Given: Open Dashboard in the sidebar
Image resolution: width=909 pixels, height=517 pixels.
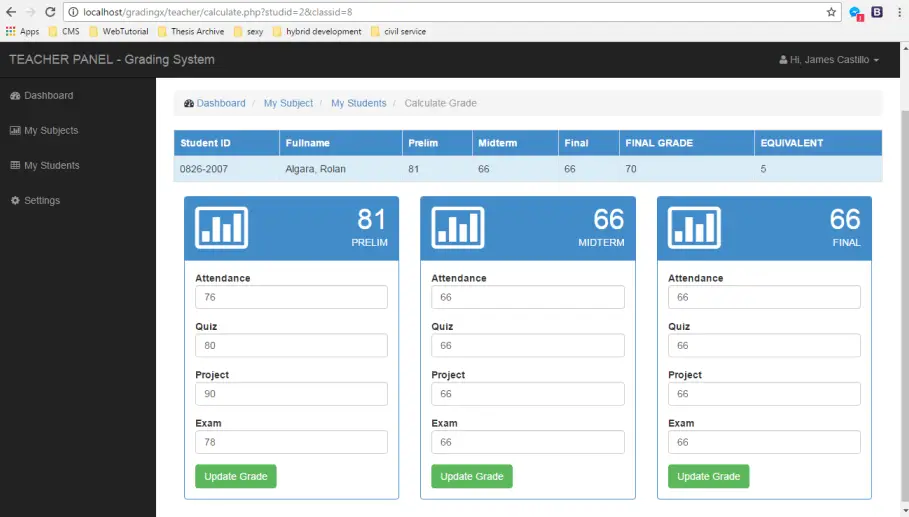Looking at the screenshot, I should click(48, 96).
